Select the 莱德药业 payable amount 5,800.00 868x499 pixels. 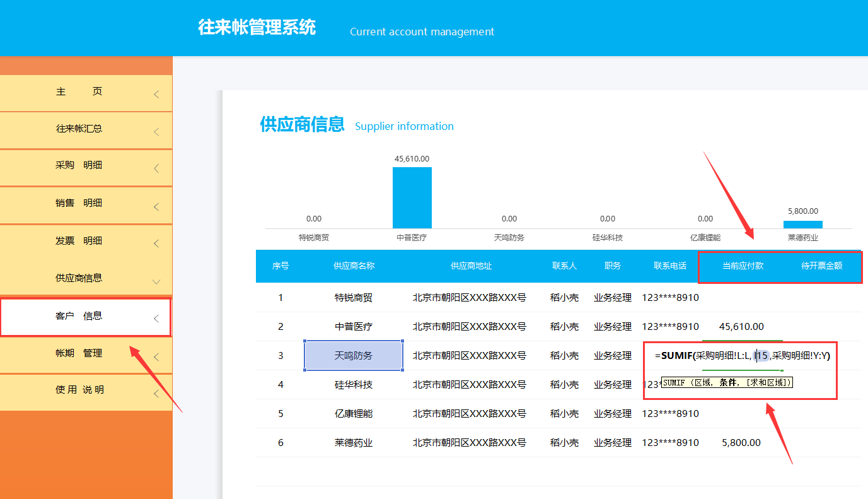pyautogui.click(x=740, y=442)
